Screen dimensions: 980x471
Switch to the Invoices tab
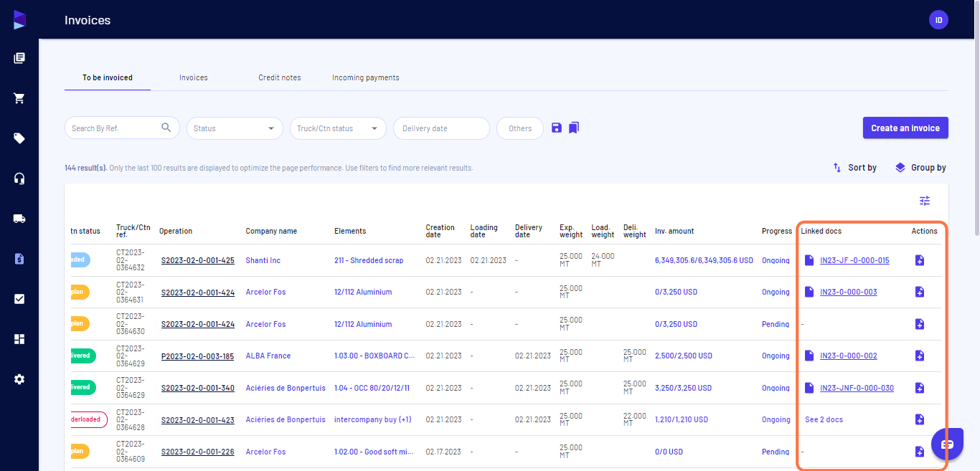click(194, 77)
